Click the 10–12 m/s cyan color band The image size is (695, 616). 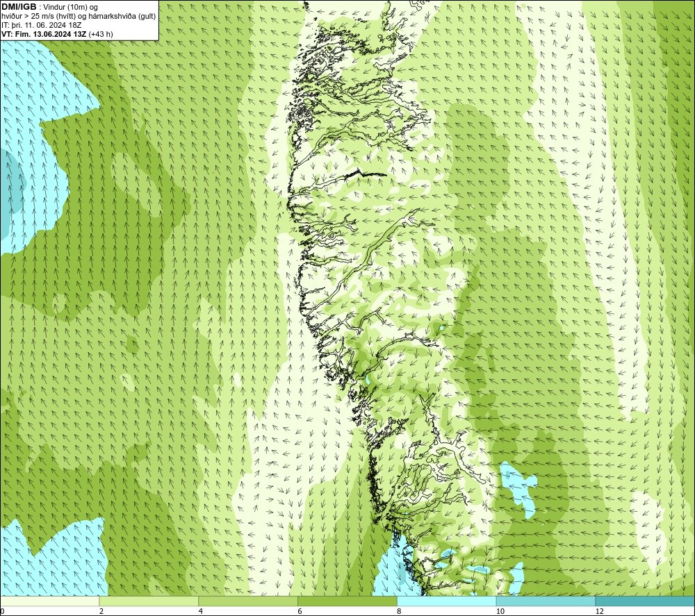click(546, 601)
